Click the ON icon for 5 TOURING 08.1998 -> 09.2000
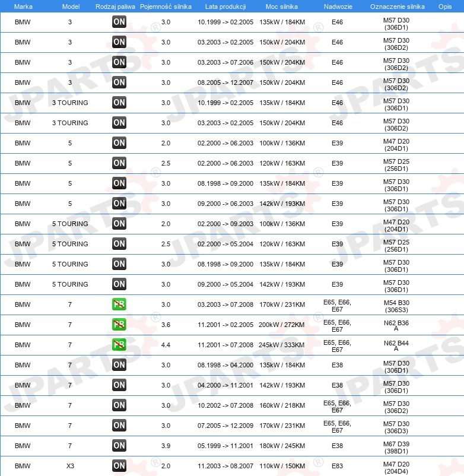The height and width of the screenshot is (476, 464). tap(119, 264)
